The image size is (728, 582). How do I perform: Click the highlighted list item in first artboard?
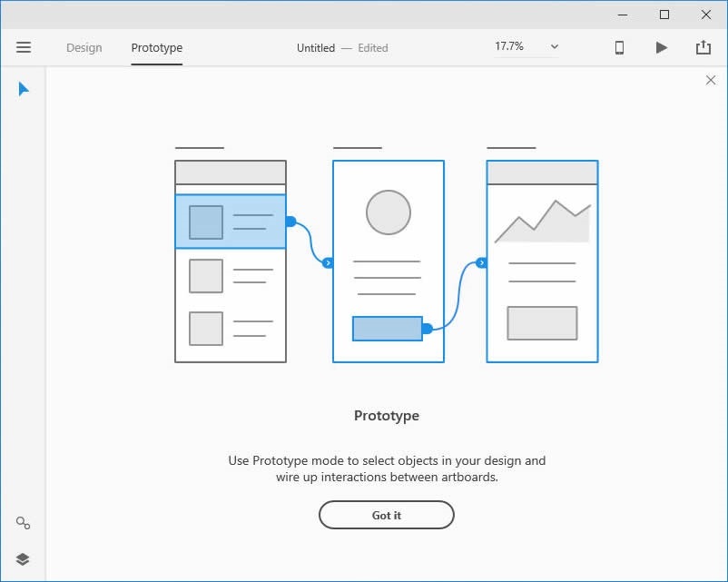230,221
